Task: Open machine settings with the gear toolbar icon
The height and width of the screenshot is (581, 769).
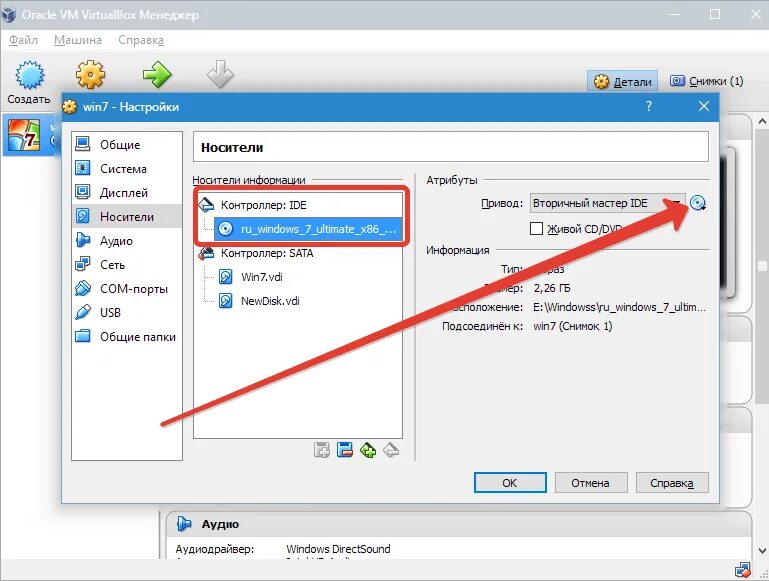Action: click(x=90, y=75)
